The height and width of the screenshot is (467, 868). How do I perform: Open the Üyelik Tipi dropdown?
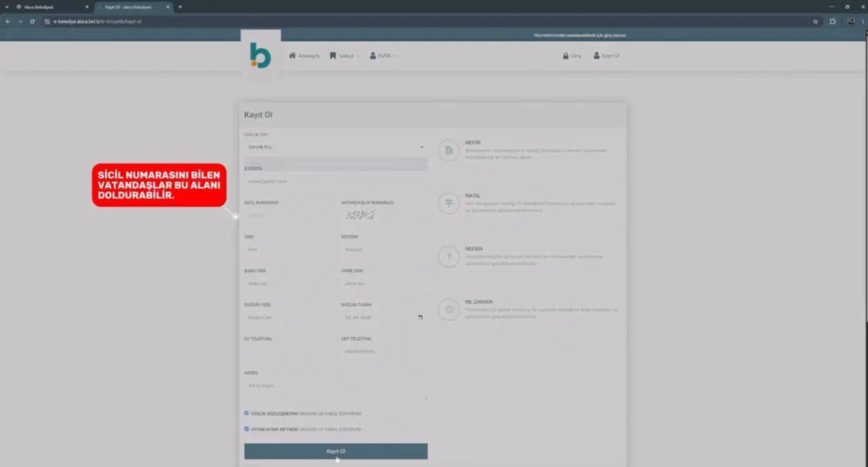(336, 147)
